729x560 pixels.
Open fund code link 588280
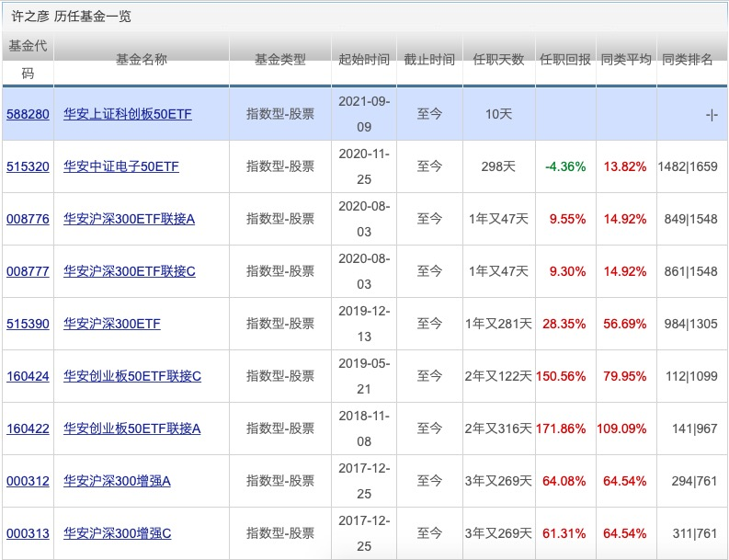tap(28, 114)
